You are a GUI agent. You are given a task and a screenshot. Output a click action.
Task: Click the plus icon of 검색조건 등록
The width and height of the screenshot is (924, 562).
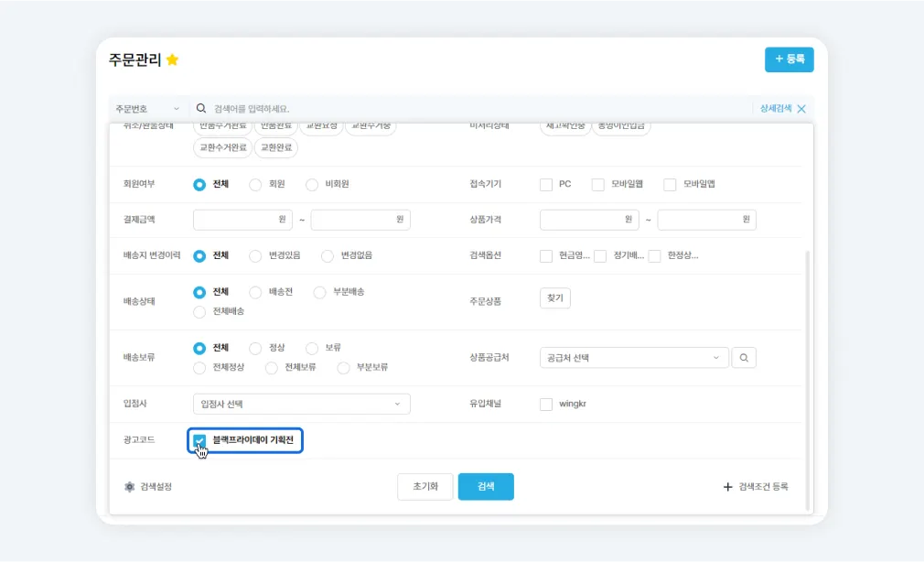(728, 487)
